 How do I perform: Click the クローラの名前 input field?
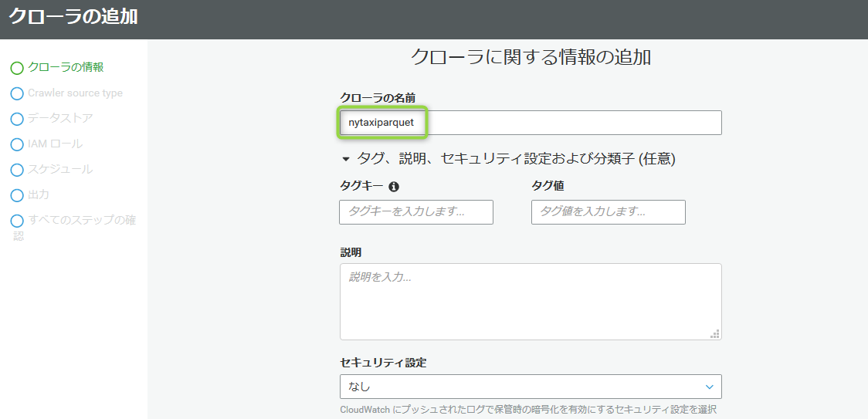point(531,123)
